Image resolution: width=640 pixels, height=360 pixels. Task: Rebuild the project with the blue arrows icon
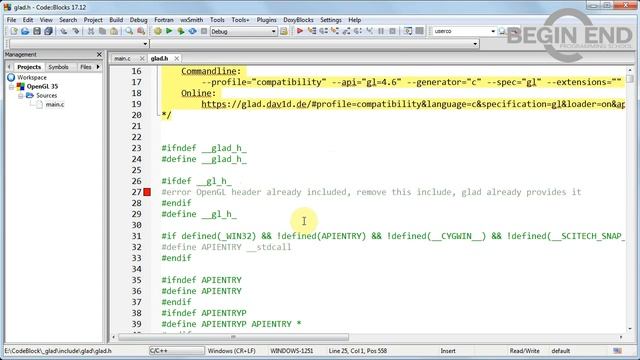pyautogui.click(x=192, y=31)
